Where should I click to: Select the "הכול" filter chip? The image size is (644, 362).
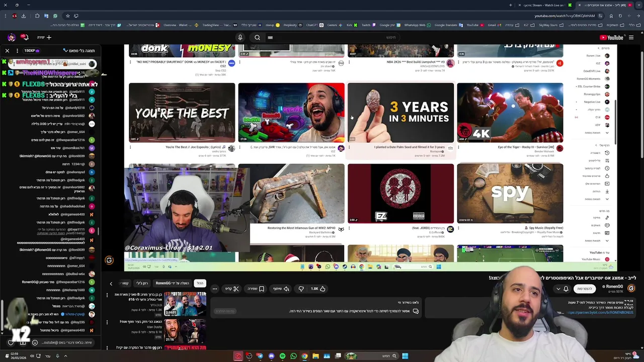click(200, 283)
